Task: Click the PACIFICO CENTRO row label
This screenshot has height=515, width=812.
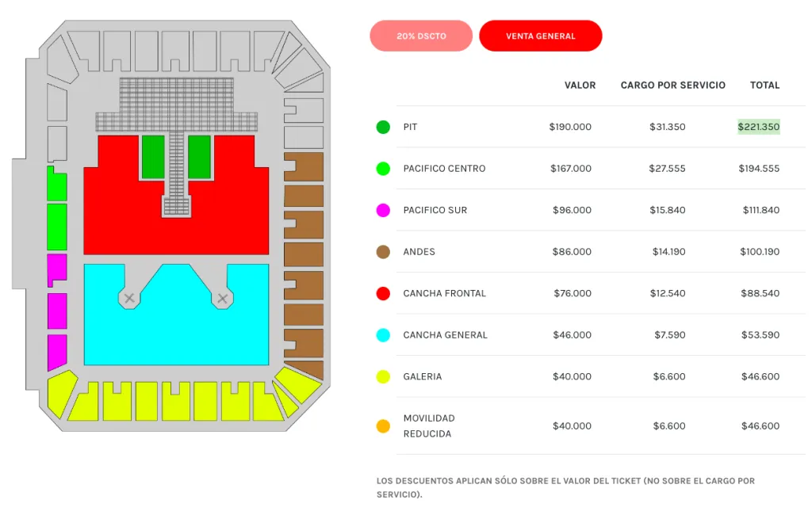Action: click(x=444, y=169)
